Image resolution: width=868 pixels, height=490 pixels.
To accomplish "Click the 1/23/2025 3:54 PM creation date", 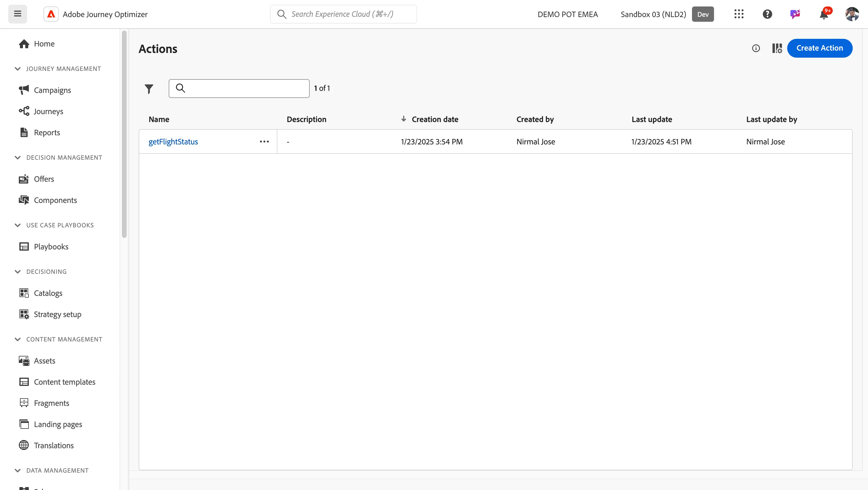I will click(432, 142).
